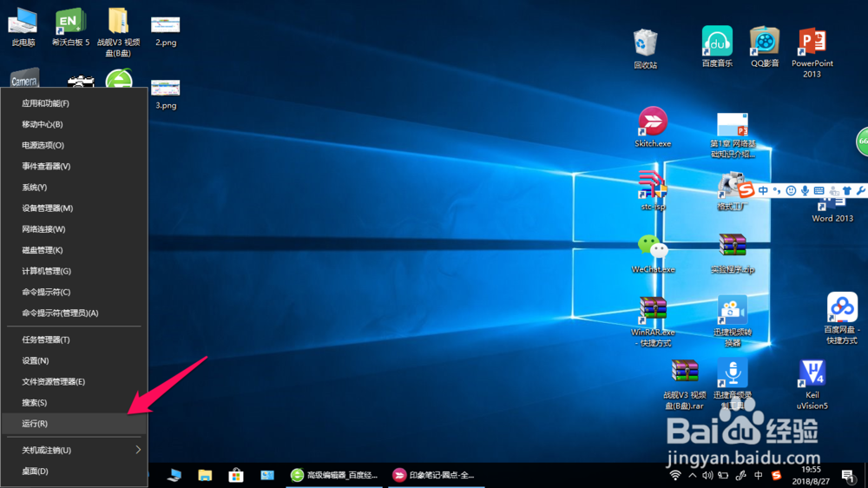Open the volume speaker tray icon

707,475
